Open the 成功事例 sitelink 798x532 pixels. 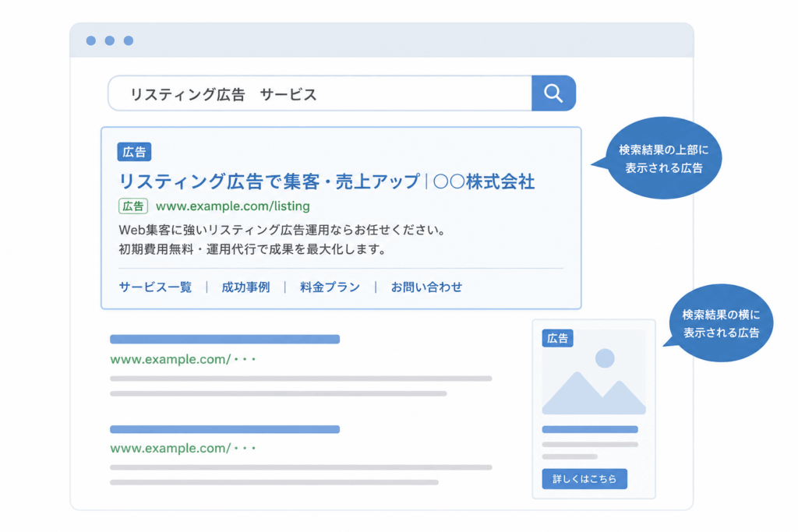[245, 287]
